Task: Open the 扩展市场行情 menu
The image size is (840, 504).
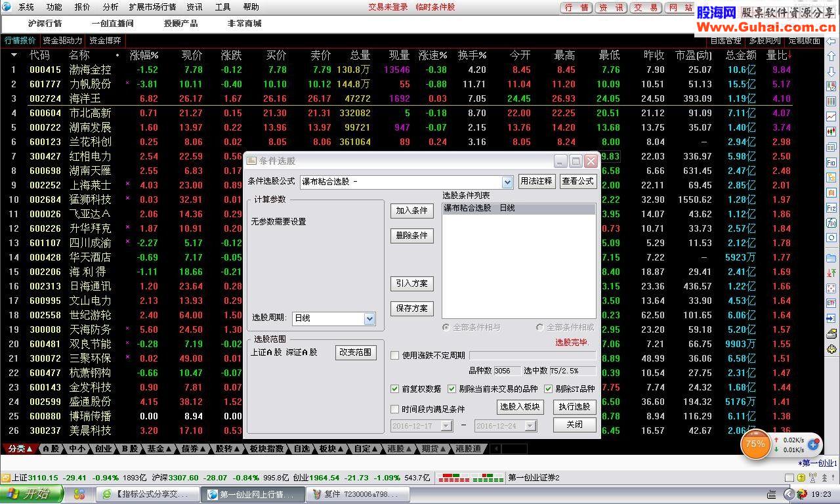Action: pos(152,7)
